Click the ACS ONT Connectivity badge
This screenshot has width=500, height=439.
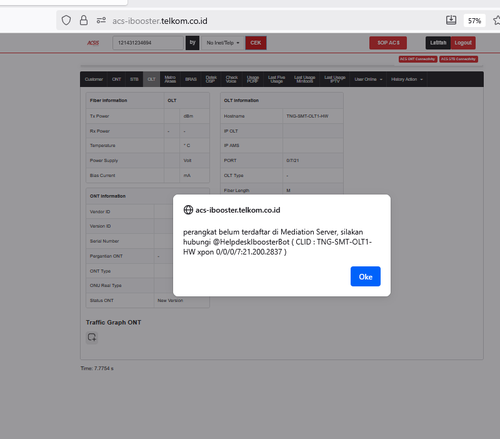(x=418, y=59)
